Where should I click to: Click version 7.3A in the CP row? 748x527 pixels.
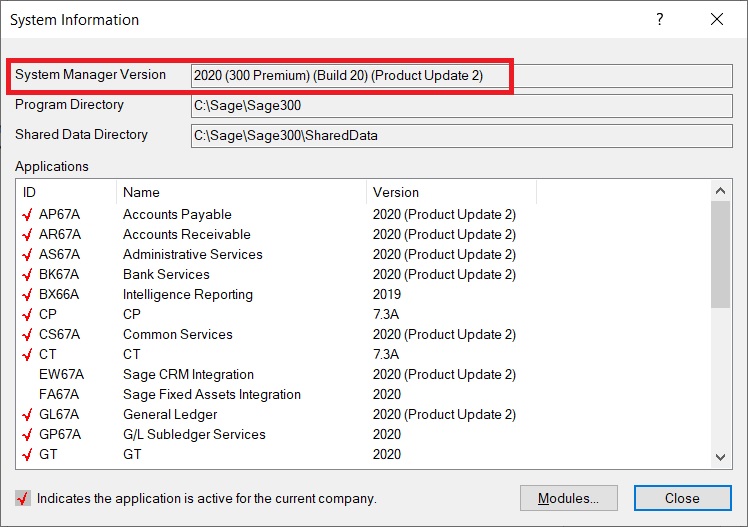(386, 315)
